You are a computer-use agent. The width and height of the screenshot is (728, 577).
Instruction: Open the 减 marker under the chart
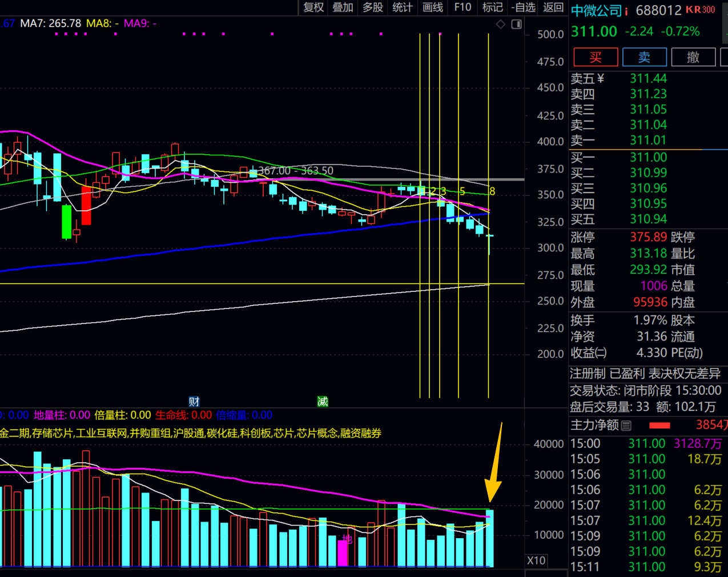pyautogui.click(x=323, y=402)
